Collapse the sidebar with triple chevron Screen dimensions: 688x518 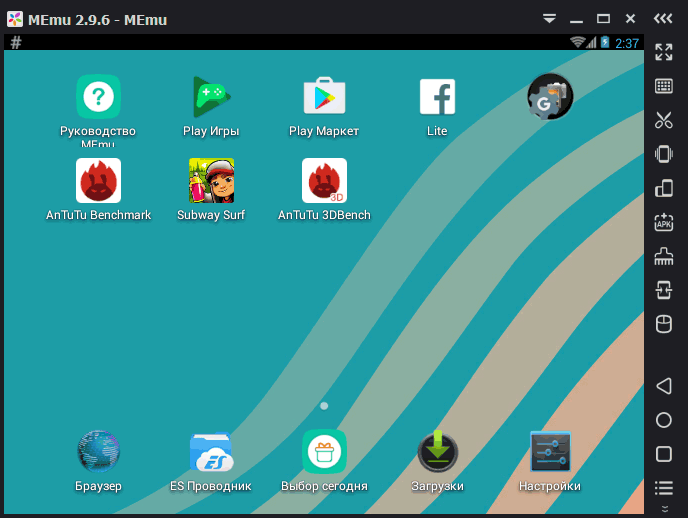pyautogui.click(x=663, y=19)
